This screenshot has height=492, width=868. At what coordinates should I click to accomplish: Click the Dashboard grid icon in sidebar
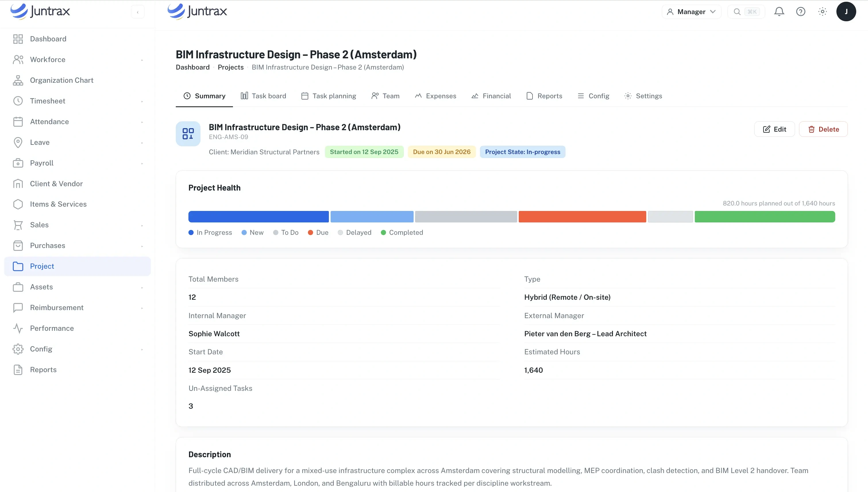[x=18, y=39]
